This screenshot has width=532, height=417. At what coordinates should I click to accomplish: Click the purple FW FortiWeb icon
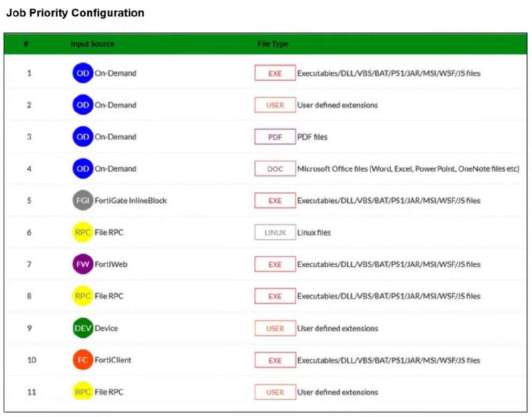coord(82,264)
